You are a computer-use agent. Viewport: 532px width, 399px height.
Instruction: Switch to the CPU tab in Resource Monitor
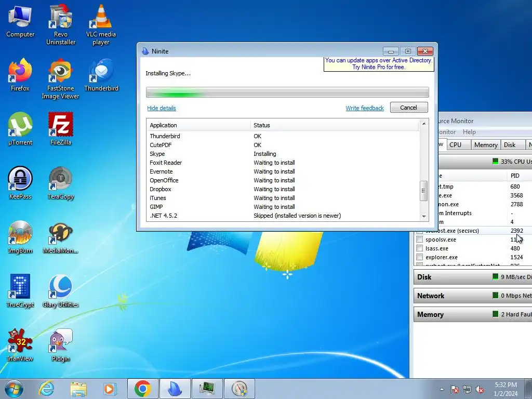(458, 145)
